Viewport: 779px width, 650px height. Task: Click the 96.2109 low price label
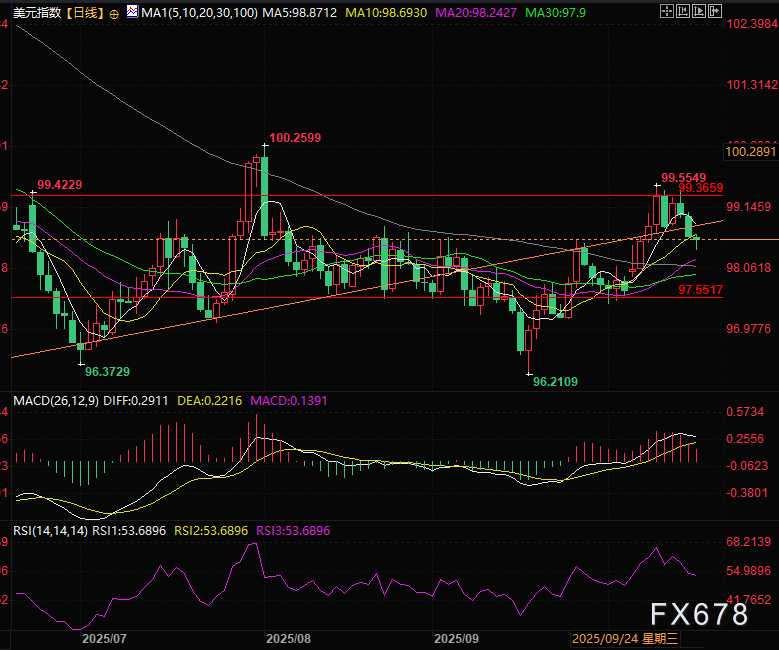point(554,381)
